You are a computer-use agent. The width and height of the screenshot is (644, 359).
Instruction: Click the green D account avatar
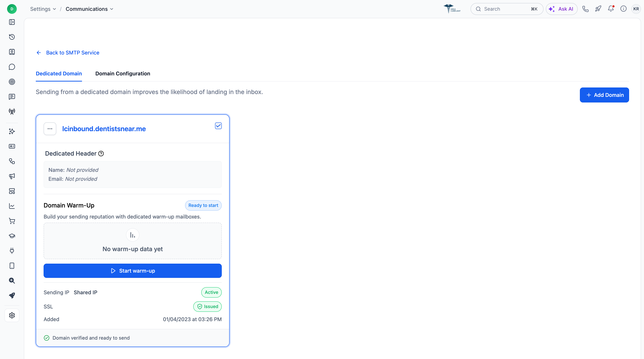(x=12, y=9)
